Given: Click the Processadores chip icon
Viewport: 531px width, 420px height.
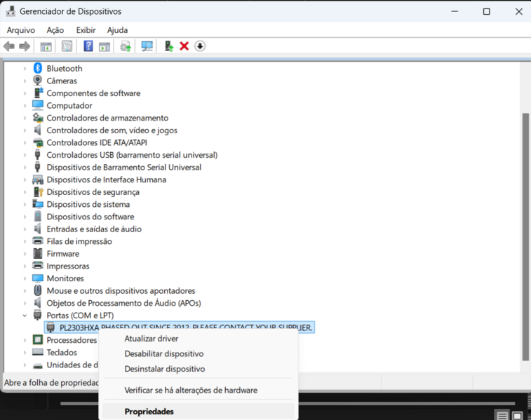Looking at the screenshot, I should pos(38,339).
